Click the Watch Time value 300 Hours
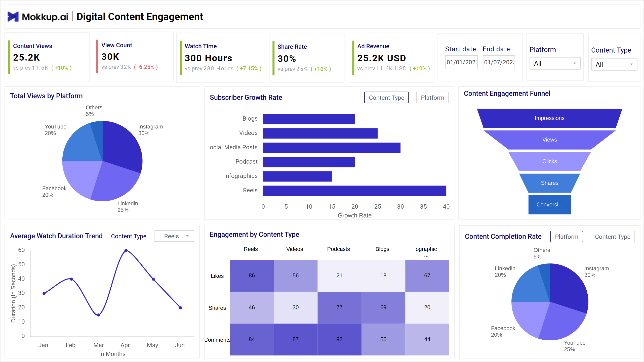 208,58
